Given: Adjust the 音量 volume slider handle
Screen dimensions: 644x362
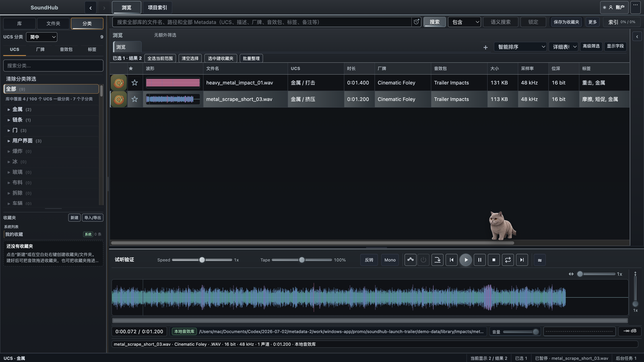Looking at the screenshot, I should tap(536, 332).
